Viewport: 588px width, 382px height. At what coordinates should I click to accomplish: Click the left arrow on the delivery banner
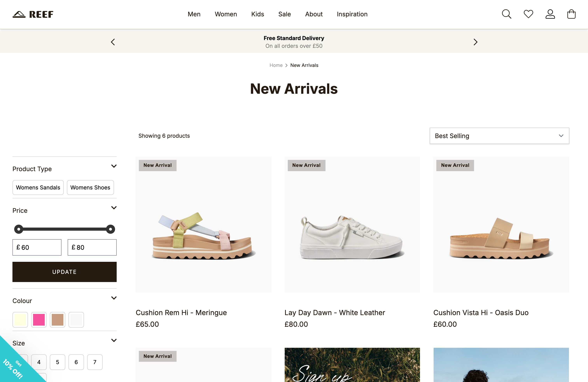pyautogui.click(x=113, y=42)
